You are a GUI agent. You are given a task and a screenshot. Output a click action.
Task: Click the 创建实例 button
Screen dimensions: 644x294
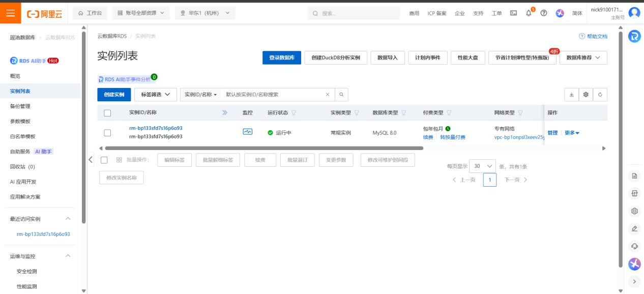[114, 95]
